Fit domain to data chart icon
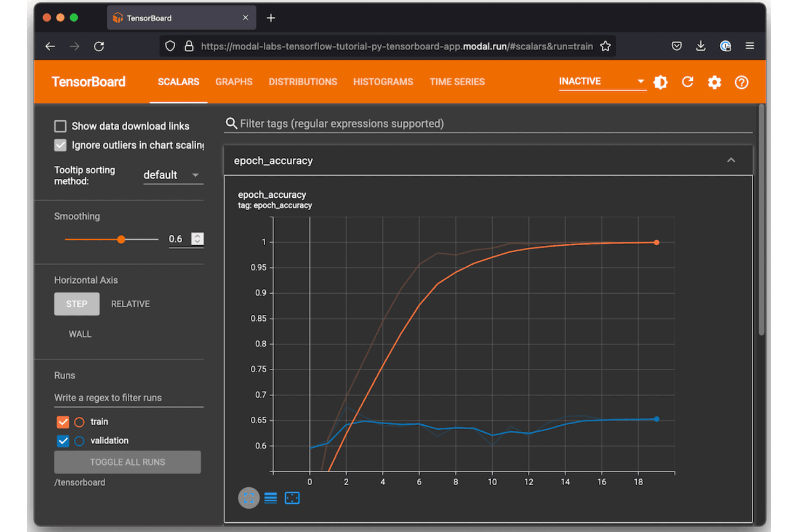 point(292,498)
